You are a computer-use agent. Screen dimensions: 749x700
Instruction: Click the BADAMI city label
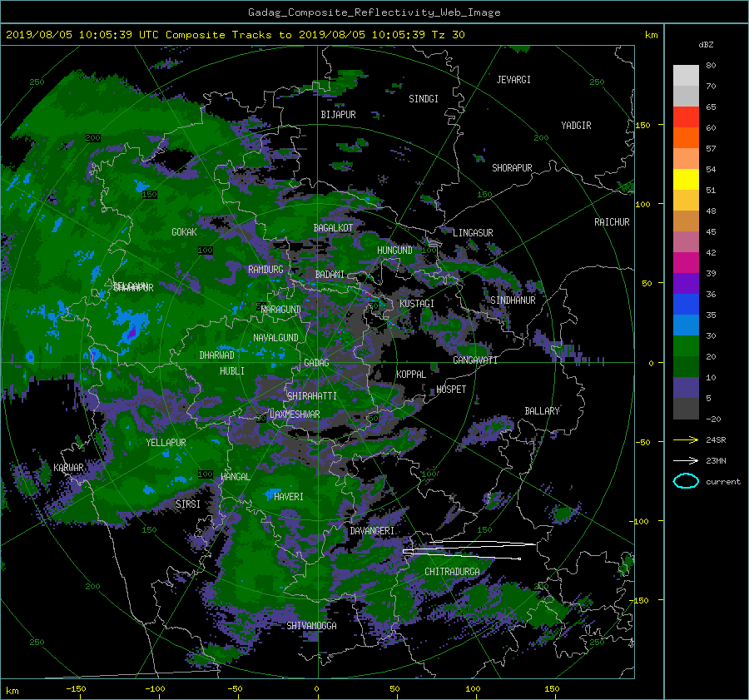[330, 275]
